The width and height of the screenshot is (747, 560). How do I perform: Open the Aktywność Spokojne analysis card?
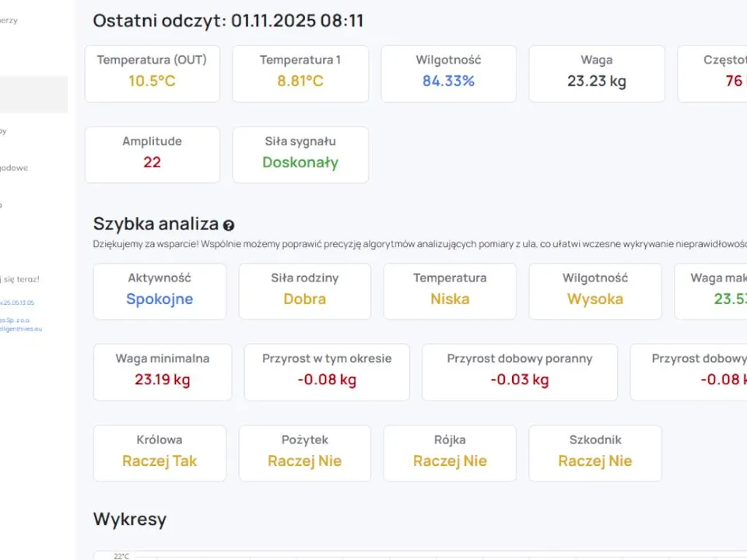click(160, 291)
